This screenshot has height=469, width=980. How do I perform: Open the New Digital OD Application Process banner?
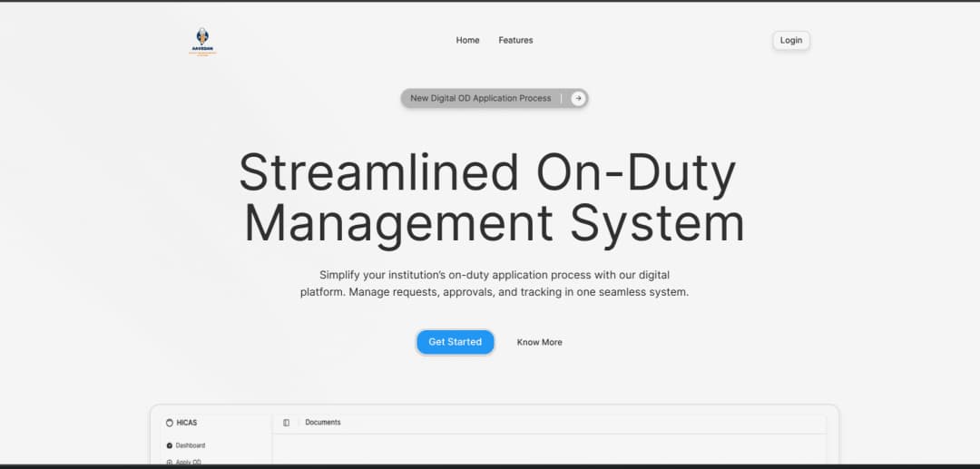click(x=494, y=98)
